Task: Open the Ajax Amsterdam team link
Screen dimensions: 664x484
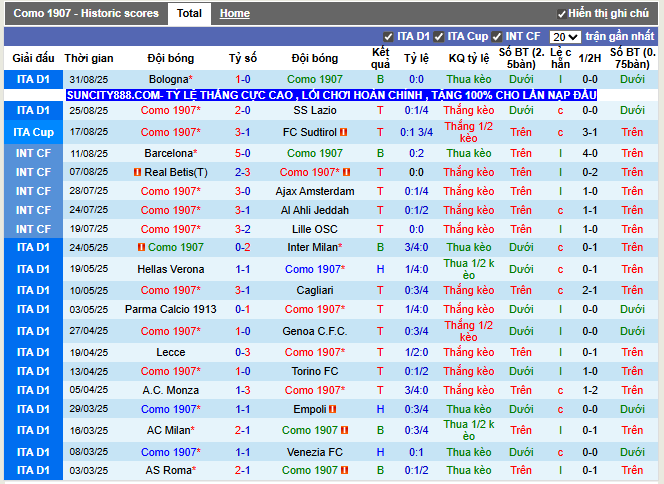Action: [315, 191]
